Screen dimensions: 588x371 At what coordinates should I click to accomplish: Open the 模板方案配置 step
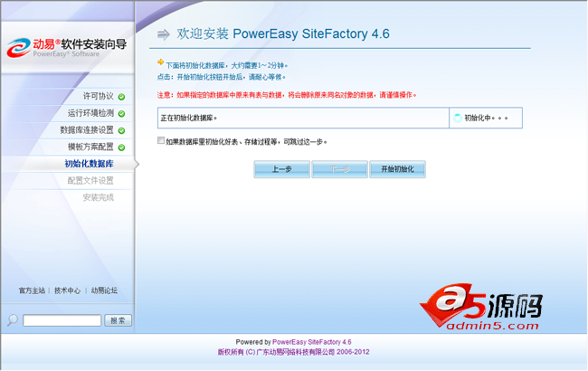(x=90, y=147)
